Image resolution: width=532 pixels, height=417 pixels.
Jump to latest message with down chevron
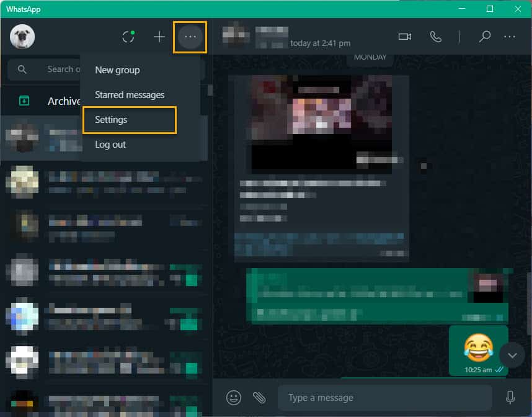click(x=512, y=355)
